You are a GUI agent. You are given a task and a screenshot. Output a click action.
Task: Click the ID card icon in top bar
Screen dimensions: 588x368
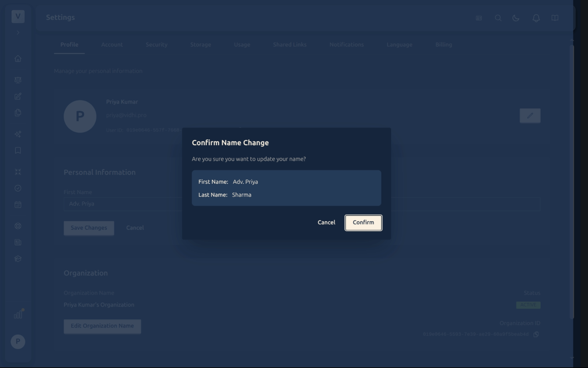pyautogui.click(x=479, y=18)
